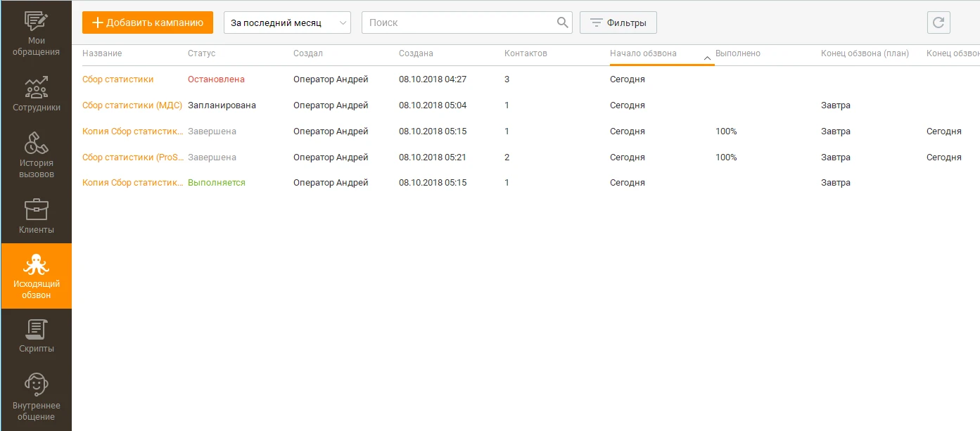Open Внутреннее общение headset icon
Viewport: 980px width, 431px height.
(x=36, y=385)
